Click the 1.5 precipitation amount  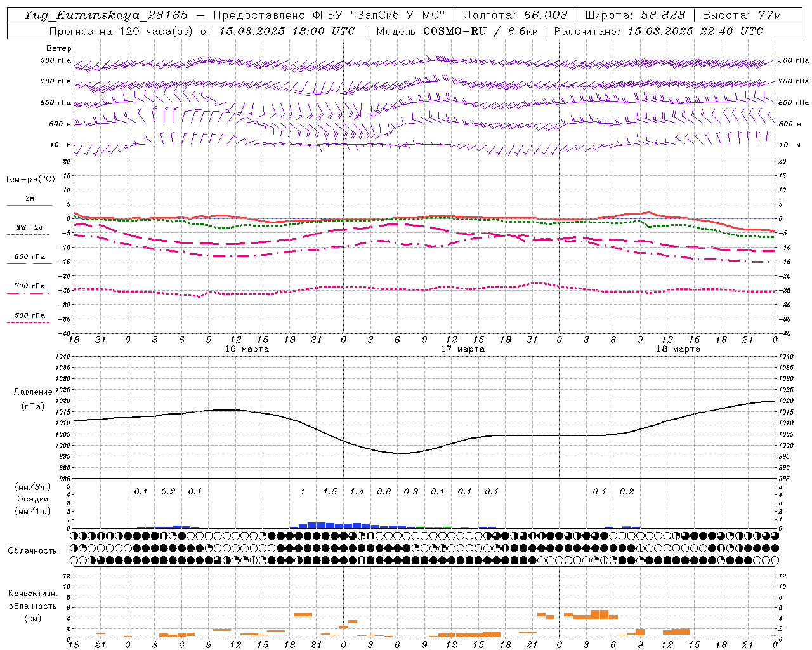[330, 491]
